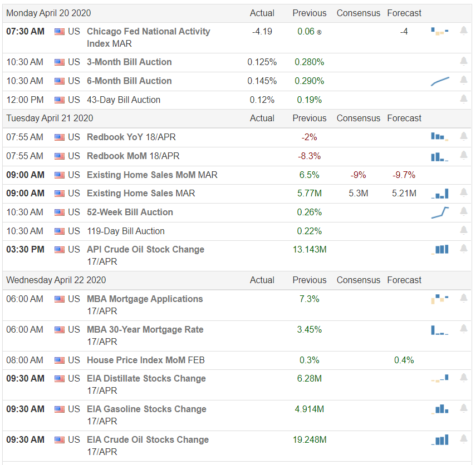View API Crude Oil Stock Change bar chart
Viewport: 476px width, 465px height.
point(440,250)
